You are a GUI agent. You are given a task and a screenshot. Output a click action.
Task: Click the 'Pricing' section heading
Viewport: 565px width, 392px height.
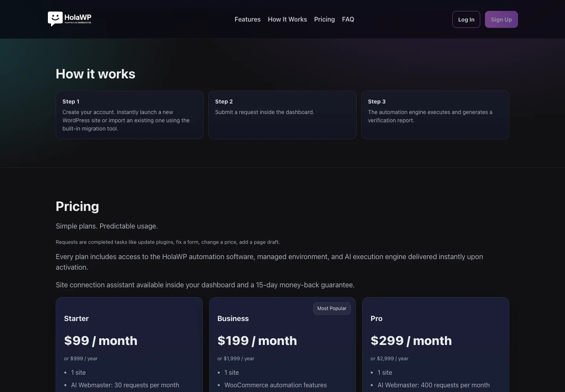coord(77,207)
